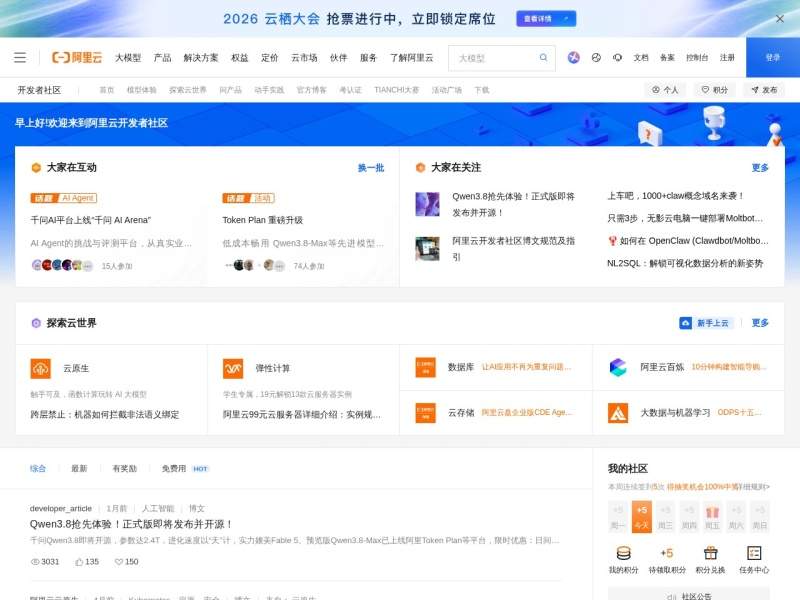Open the 解决方案 top menu
Viewport: 800px width, 600px height.
click(x=201, y=58)
